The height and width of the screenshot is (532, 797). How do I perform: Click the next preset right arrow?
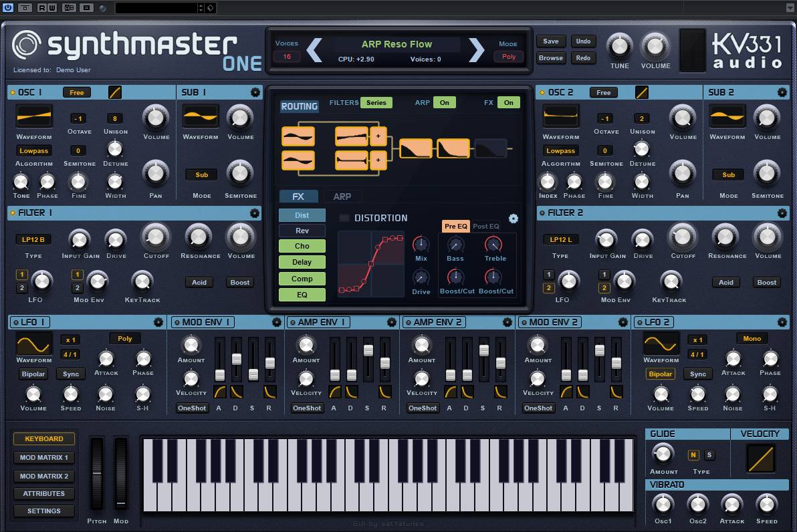click(476, 50)
